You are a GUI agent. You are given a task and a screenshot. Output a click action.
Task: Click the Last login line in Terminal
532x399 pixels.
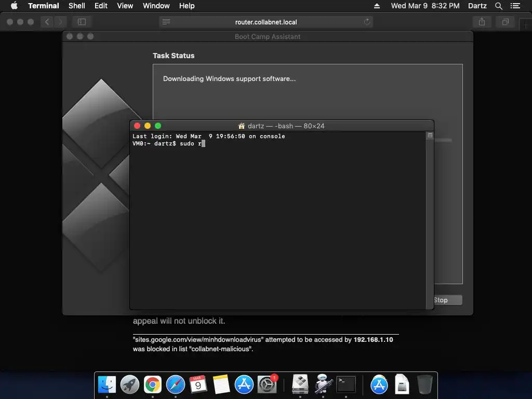click(x=209, y=136)
